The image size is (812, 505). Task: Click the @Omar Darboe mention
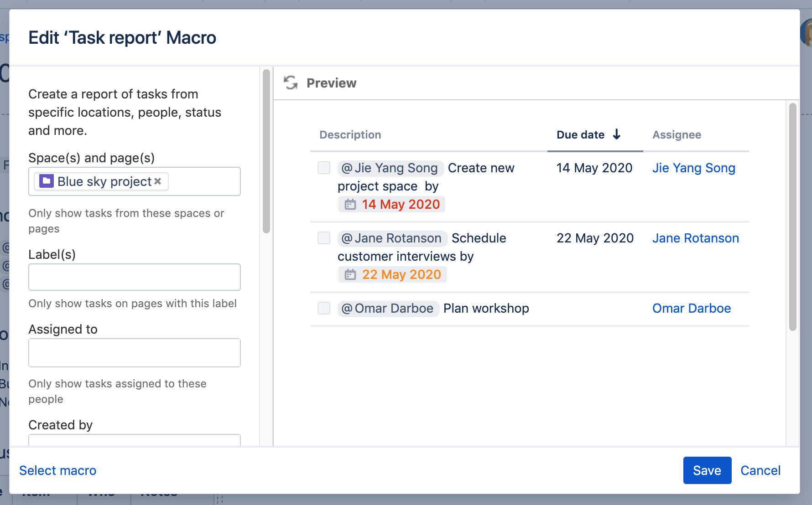[x=388, y=309]
